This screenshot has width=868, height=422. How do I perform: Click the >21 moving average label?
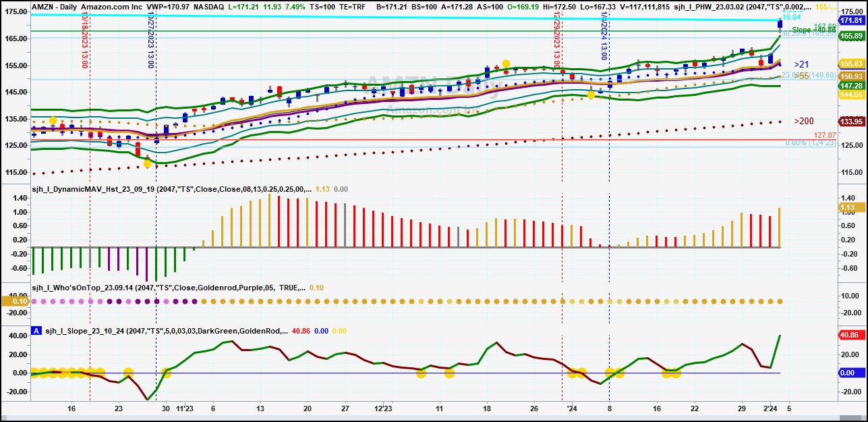point(801,64)
